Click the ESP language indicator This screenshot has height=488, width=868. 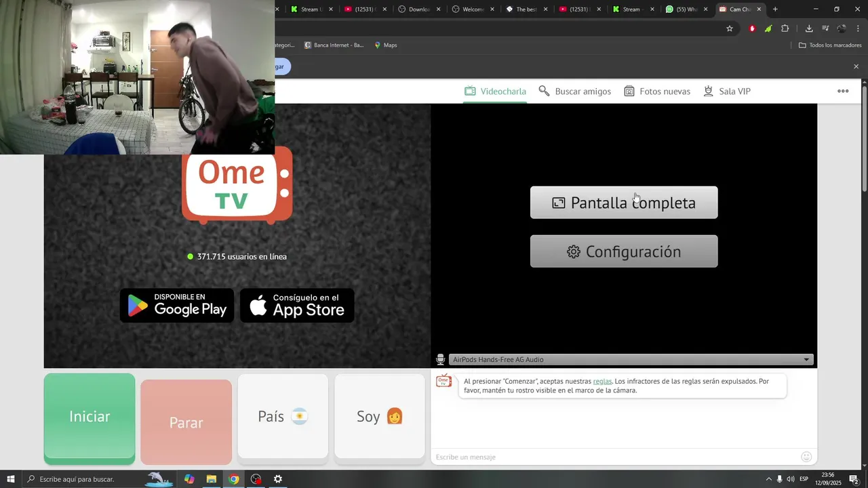point(804,479)
